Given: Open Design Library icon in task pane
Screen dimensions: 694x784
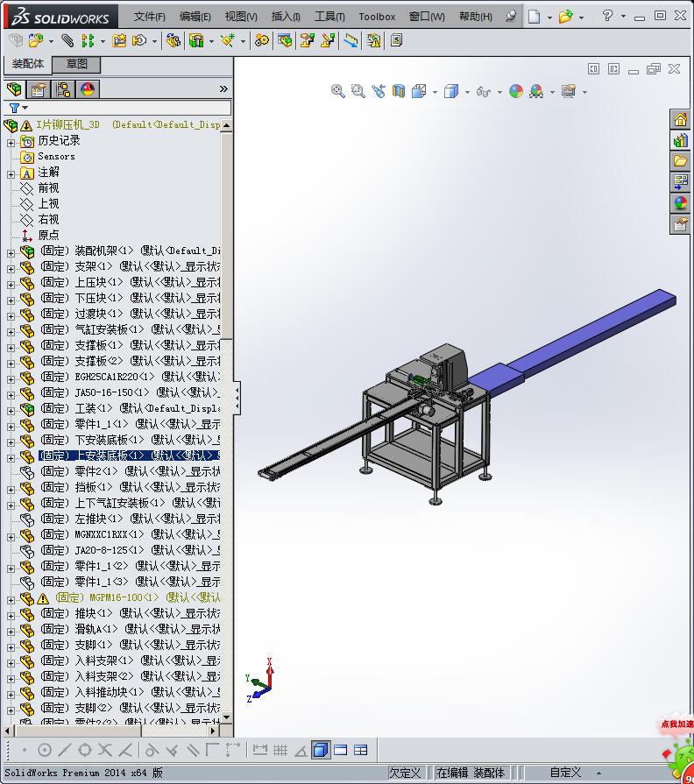Looking at the screenshot, I should point(680,140).
